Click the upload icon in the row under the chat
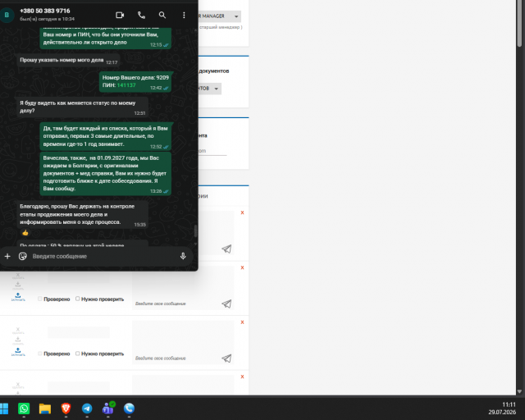The image size is (525, 420). click(x=18, y=296)
